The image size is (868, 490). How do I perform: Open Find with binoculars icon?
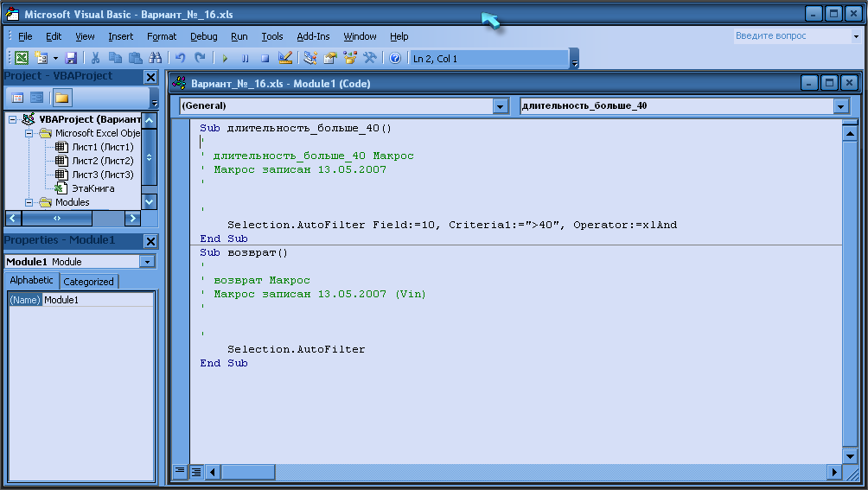[155, 58]
